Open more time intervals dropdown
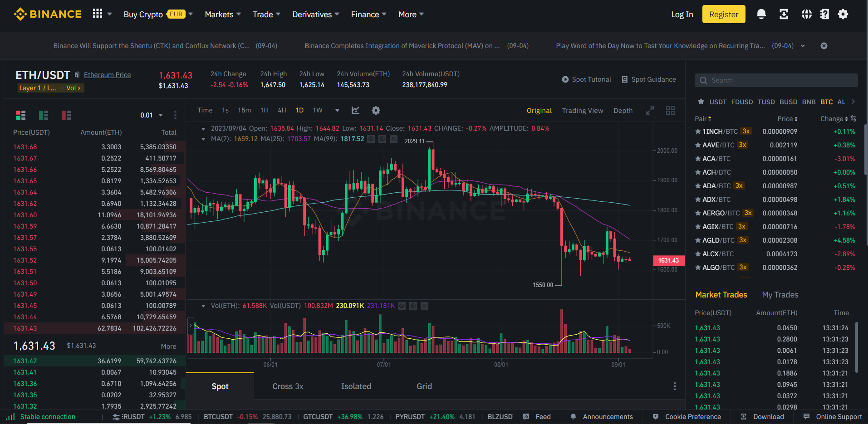This screenshot has width=868, height=424. coord(337,110)
